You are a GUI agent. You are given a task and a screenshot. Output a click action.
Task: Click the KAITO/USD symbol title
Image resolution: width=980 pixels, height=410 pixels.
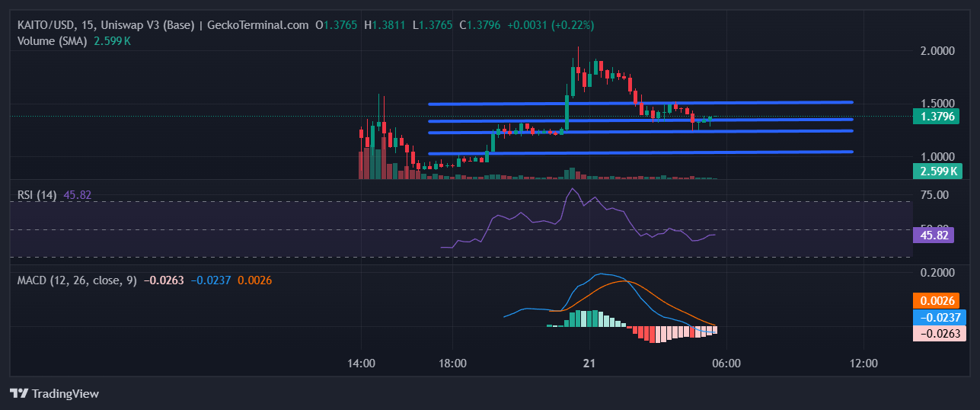click(47, 25)
